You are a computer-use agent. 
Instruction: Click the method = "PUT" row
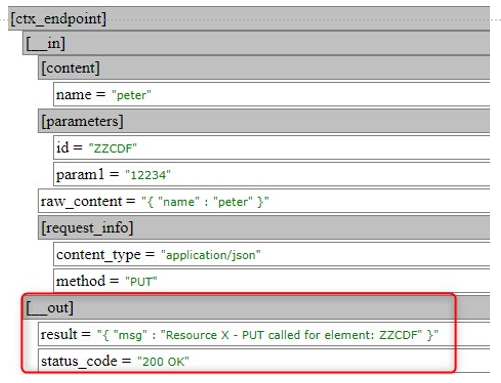tap(271, 281)
